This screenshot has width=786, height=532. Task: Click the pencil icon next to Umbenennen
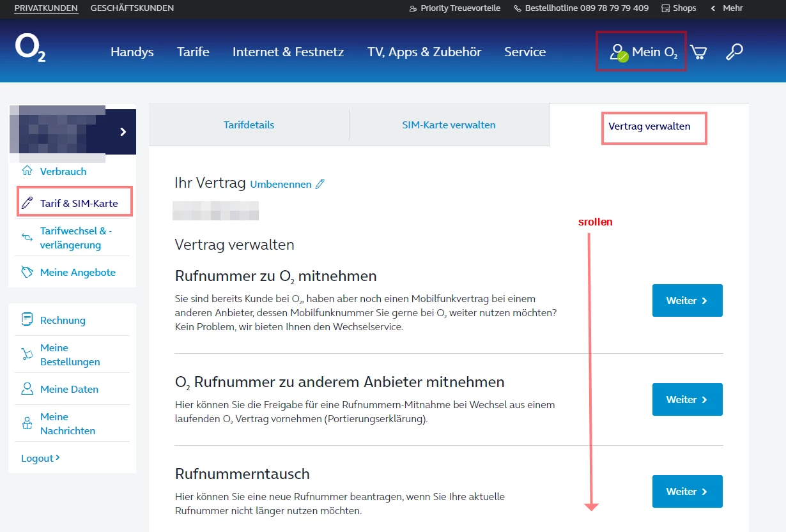click(x=320, y=184)
